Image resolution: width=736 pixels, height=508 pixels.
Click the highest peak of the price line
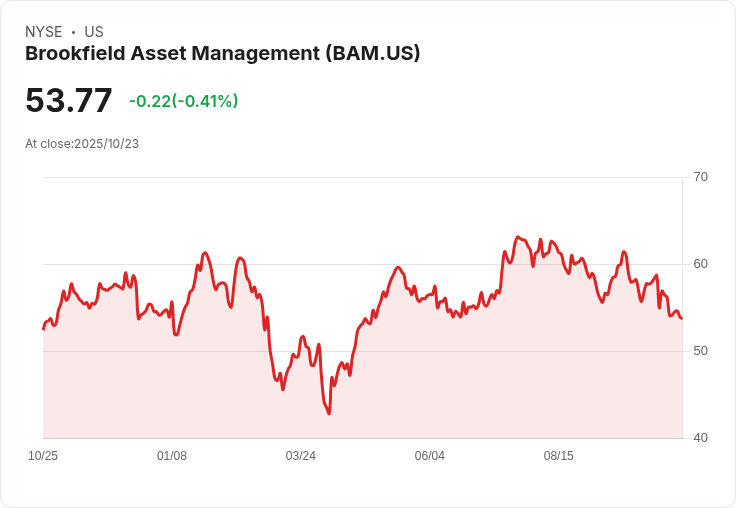point(518,237)
